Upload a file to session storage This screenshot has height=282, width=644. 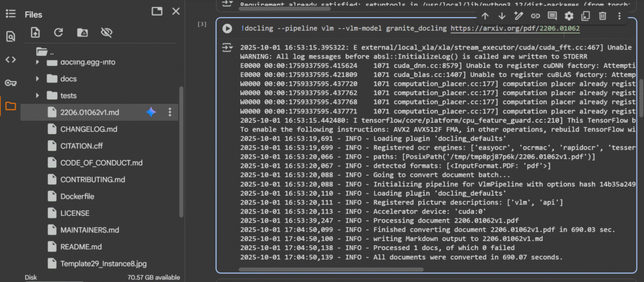coord(35,32)
